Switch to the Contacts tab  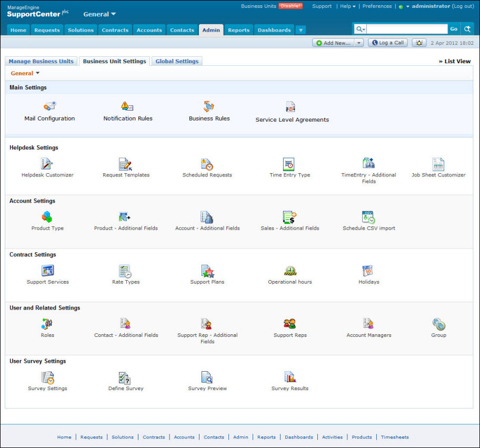182,30
